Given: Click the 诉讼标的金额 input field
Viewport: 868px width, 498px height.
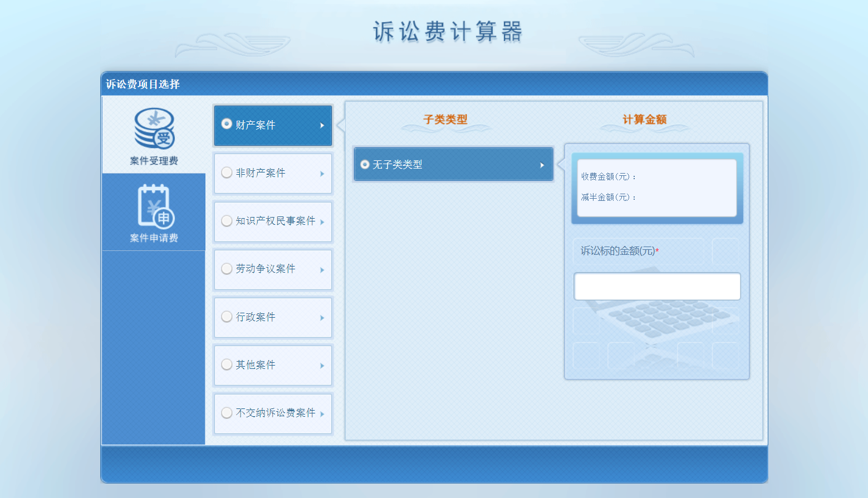Looking at the screenshot, I should 657,287.
